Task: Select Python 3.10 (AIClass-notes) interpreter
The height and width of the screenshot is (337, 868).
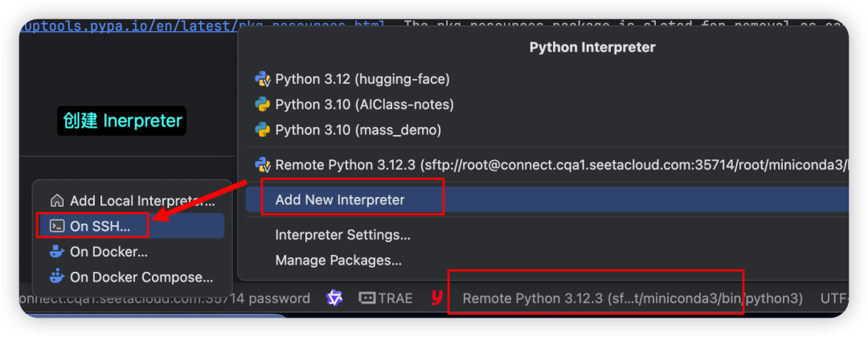Action: (364, 105)
